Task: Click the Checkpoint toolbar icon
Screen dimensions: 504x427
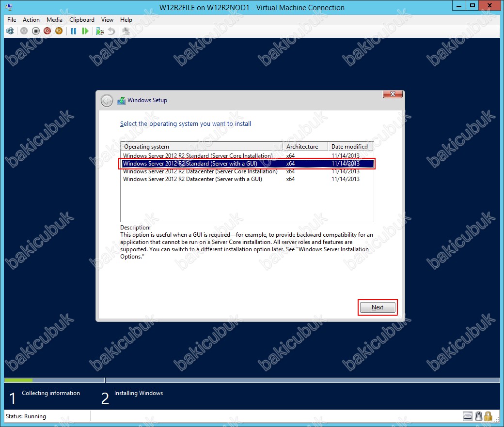Action: click(x=100, y=31)
